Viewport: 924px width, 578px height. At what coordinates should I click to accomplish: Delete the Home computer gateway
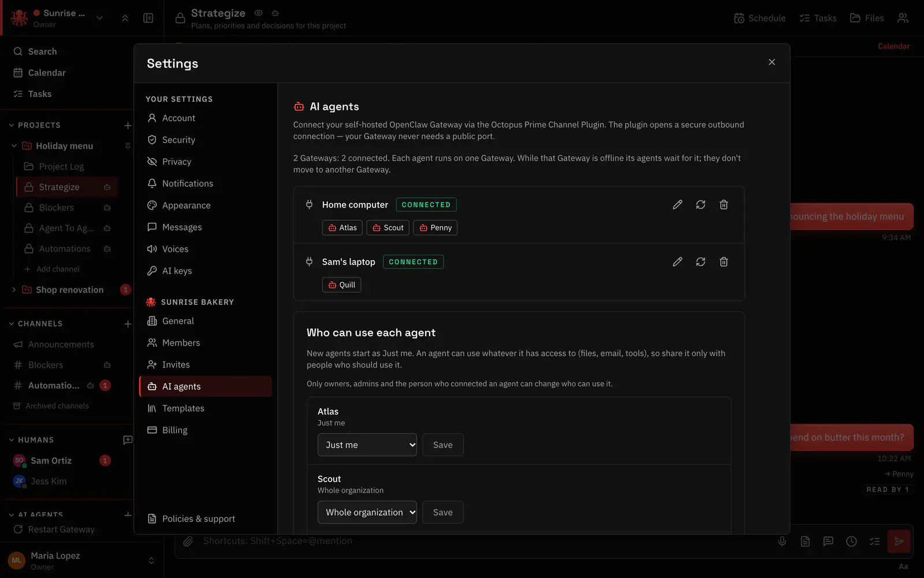point(724,205)
